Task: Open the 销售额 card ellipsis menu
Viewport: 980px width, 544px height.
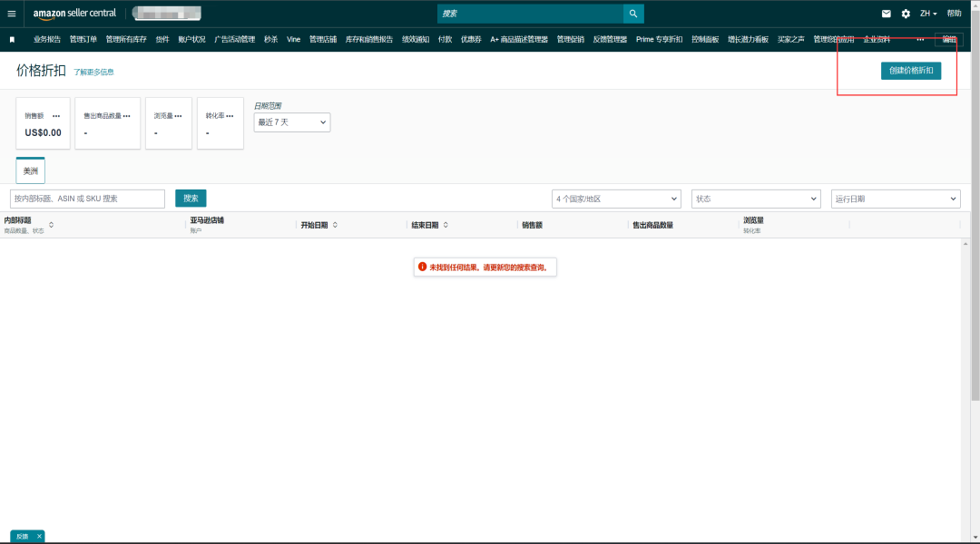Action: (56, 116)
